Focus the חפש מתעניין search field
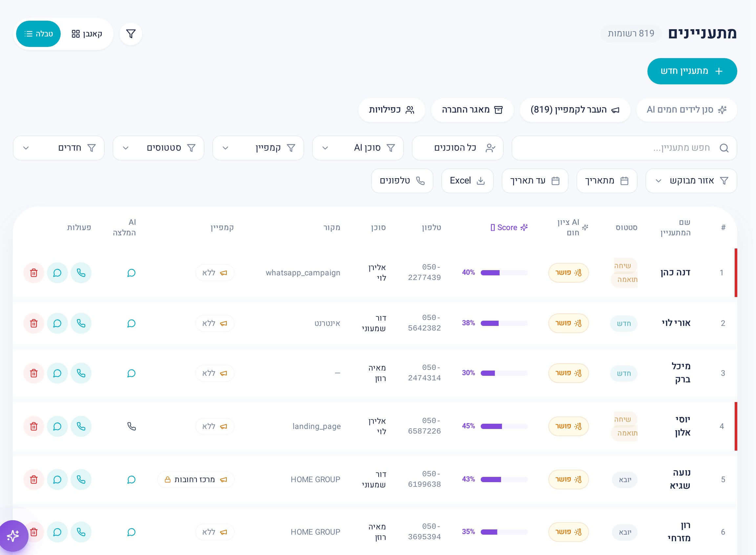Viewport: 756px width, 555px height. (624, 148)
